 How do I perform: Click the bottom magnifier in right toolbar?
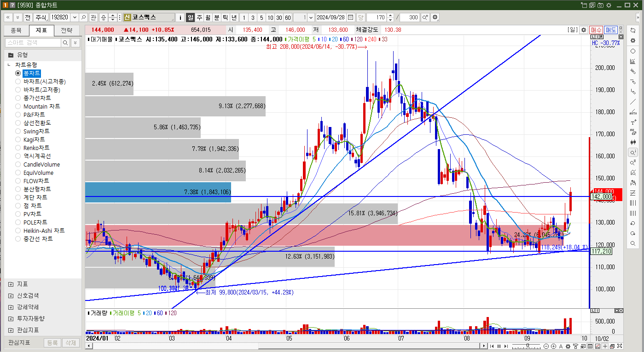pyautogui.click(x=633, y=243)
